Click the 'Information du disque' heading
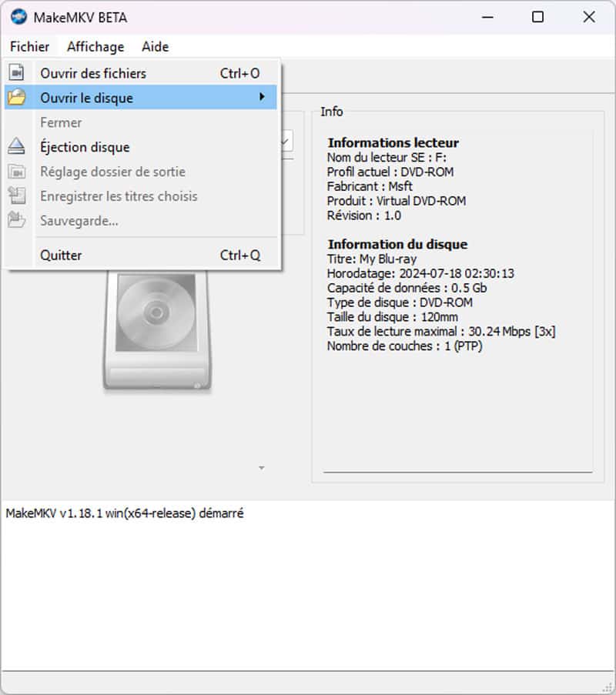Viewport: 616px width, 695px height. click(397, 244)
